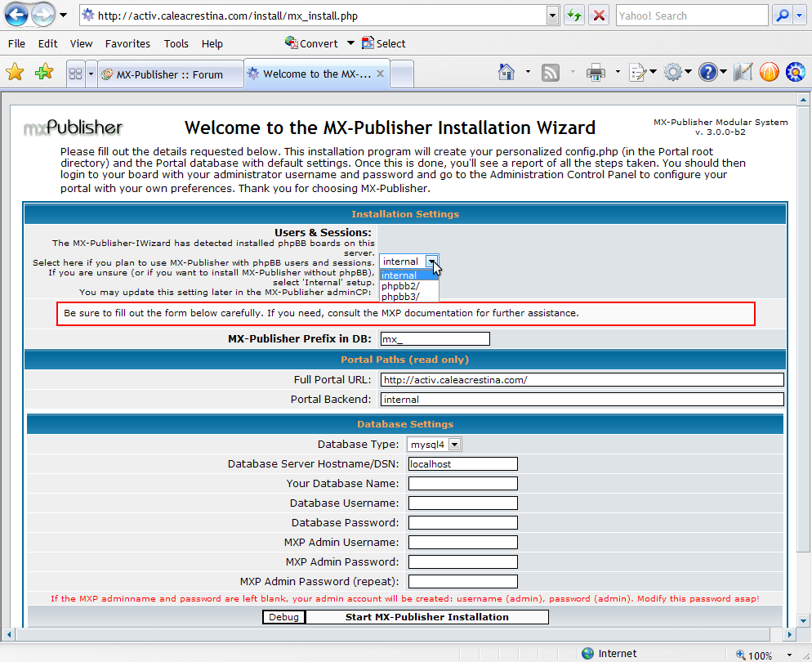Image resolution: width=812 pixels, height=662 pixels.
Task: Click the Add to Favorites icon
Action: pyautogui.click(x=43, y=73)
